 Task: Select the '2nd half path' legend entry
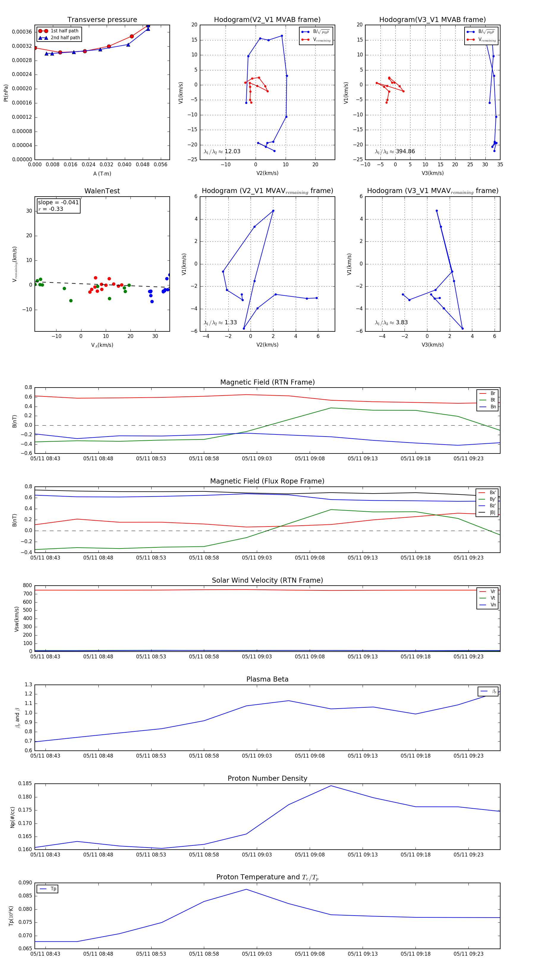pos(59,38)
